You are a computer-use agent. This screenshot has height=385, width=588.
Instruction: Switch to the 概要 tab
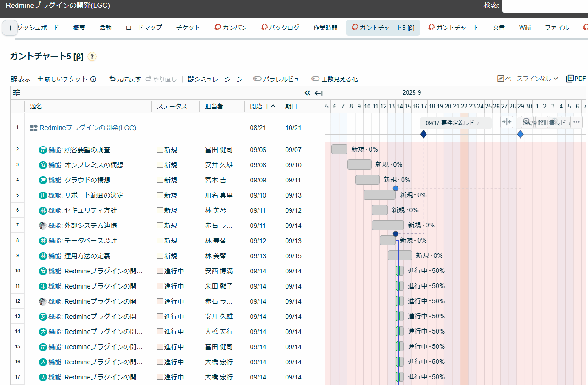[79, 28]
